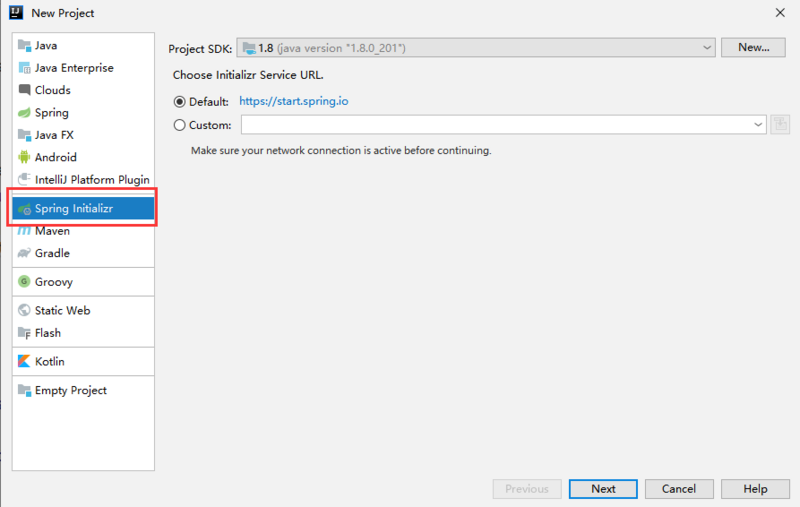800x507 pixels.
Task: Click the Gradle elephant icon
Action: click(x=24, y=253)
